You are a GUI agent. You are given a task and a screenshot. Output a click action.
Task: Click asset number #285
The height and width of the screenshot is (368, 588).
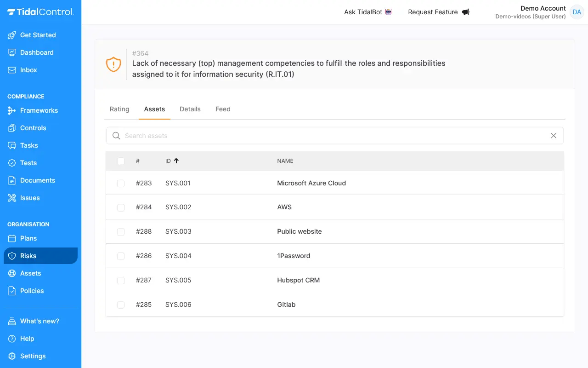(x=144, y=305)
